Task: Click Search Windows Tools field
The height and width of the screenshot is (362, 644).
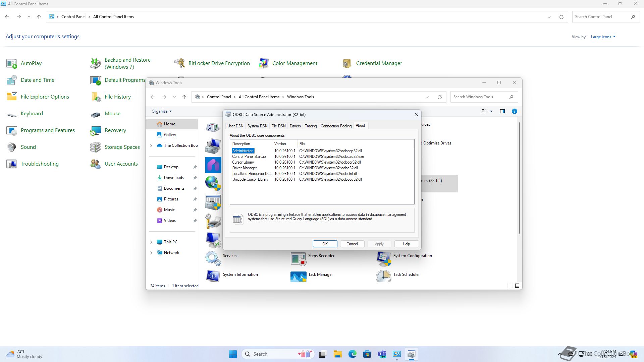Action: (484, 97)
